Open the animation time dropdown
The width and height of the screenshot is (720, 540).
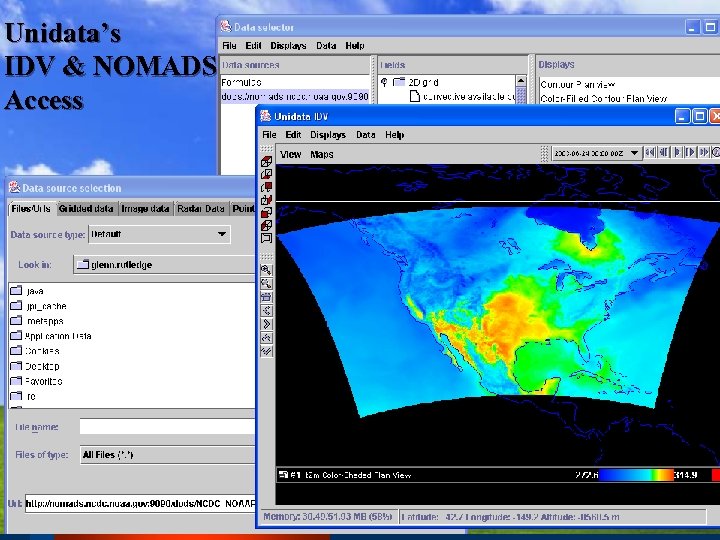tap(635, 153)
